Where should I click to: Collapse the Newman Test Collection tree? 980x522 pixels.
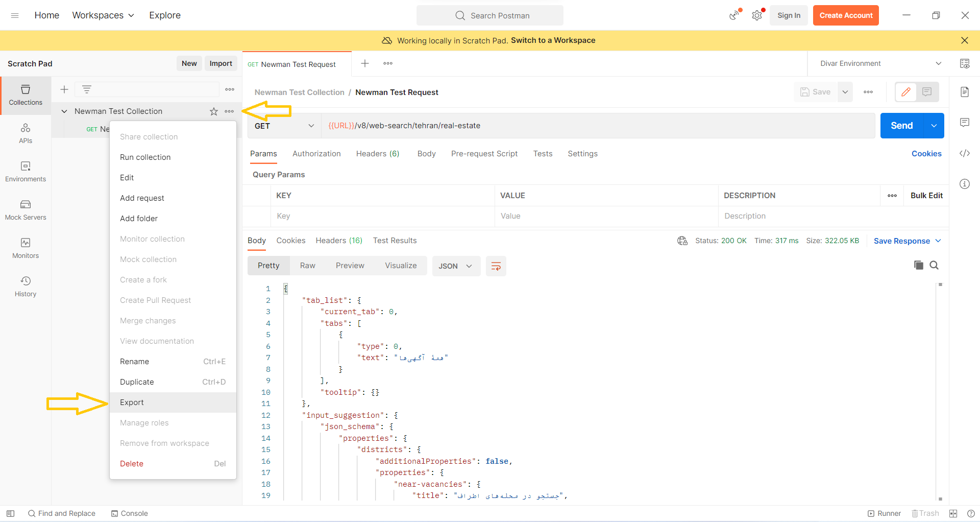point(64,111)
